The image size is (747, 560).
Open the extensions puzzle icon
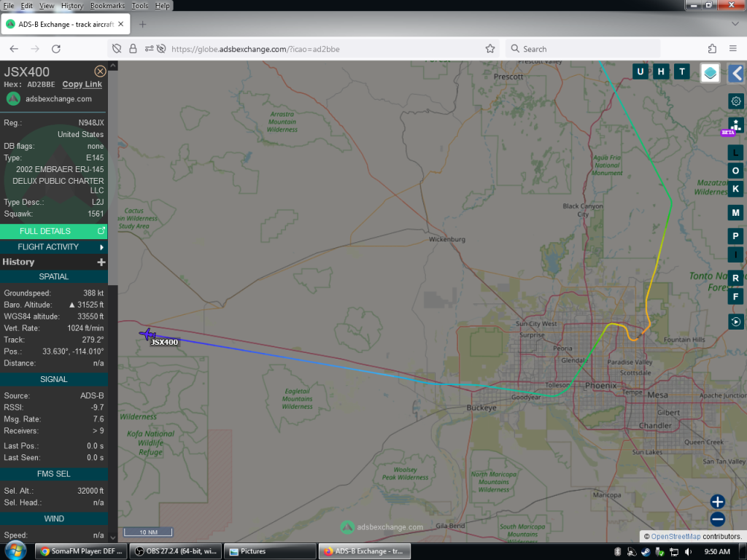pos(712,49)
